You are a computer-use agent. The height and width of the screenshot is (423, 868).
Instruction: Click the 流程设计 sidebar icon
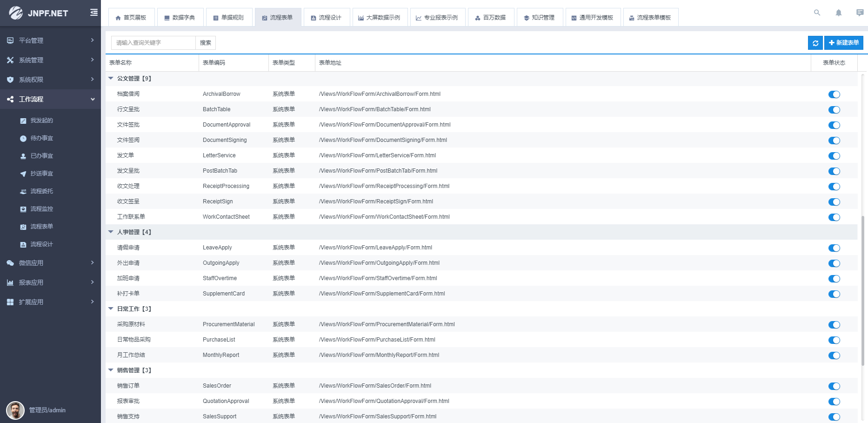click(23, 244)
